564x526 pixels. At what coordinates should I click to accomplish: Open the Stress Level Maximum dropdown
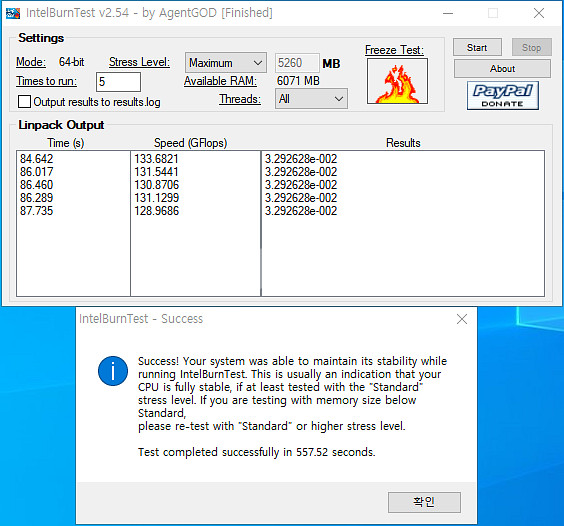pos(226,63)
